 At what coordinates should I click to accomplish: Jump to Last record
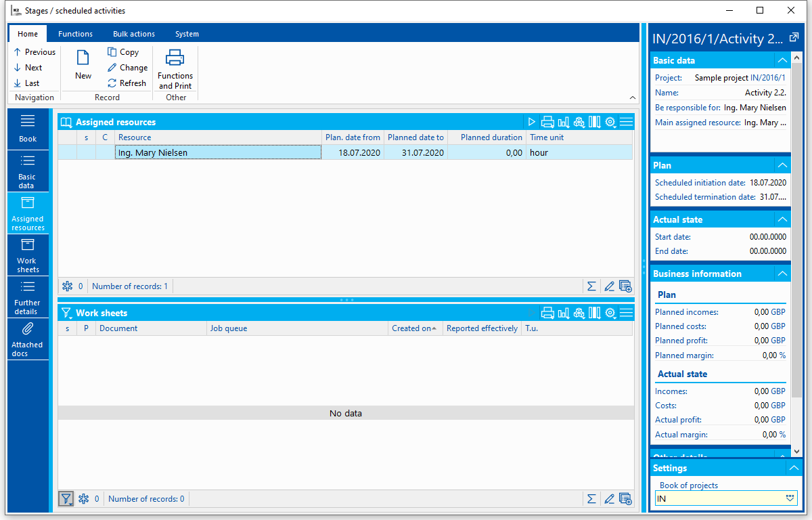pyautogui.click(x=26, y=83)
